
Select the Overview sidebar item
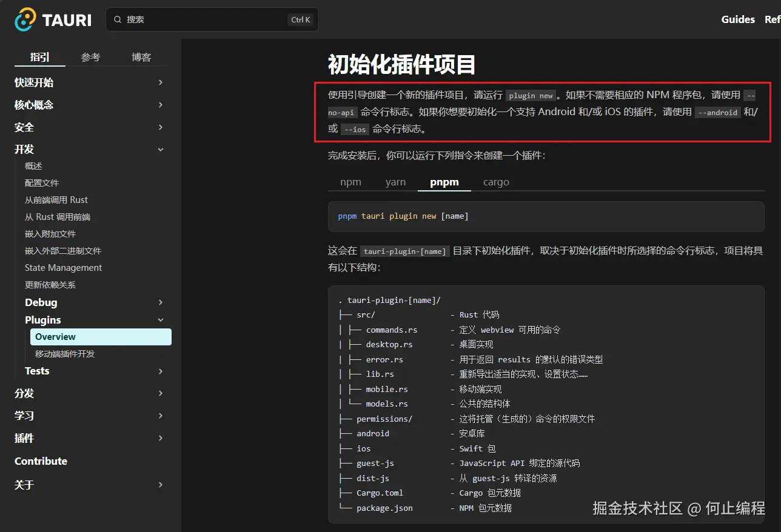click(x=101, y=337)
